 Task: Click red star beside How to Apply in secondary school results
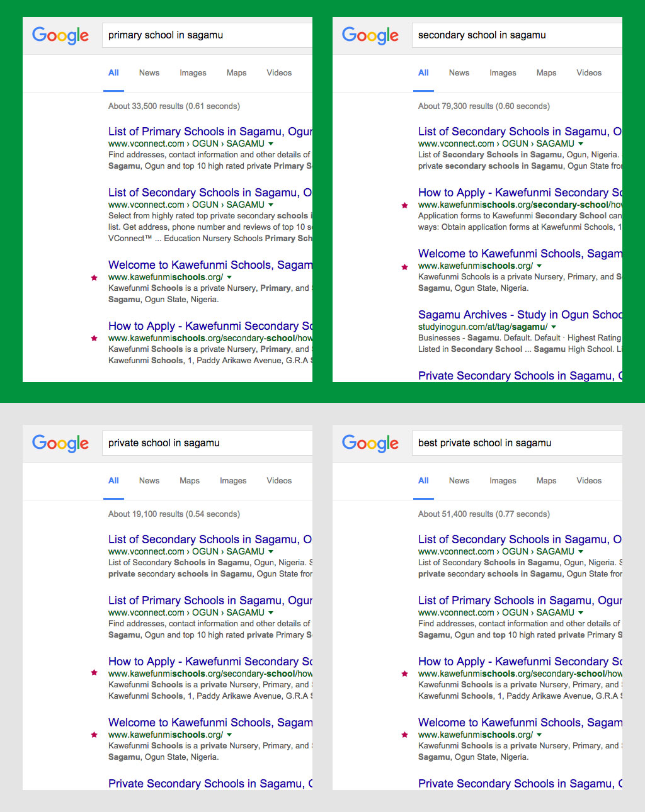tap(404, 205)
